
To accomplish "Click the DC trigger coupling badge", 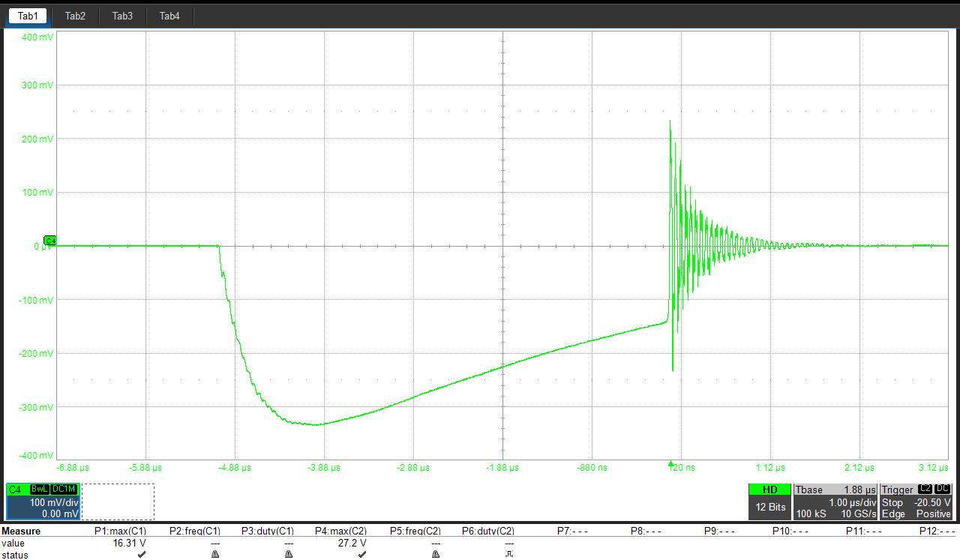I will [943, 489].
